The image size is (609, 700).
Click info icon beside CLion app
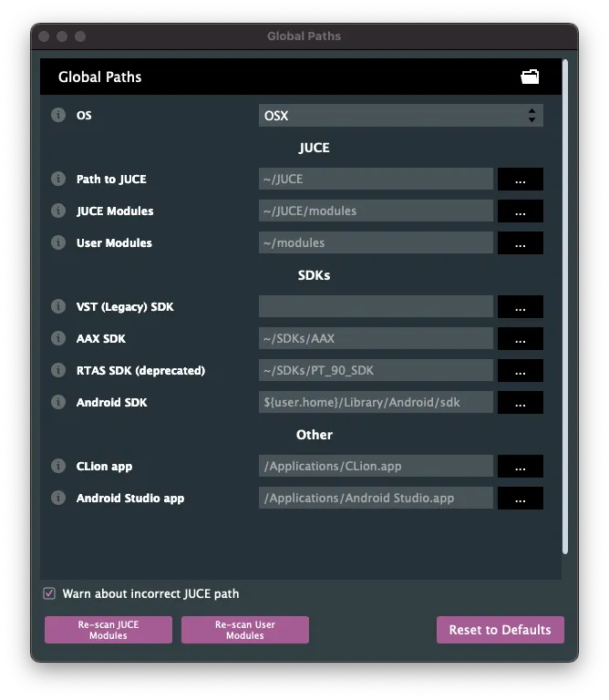[58, 467]
